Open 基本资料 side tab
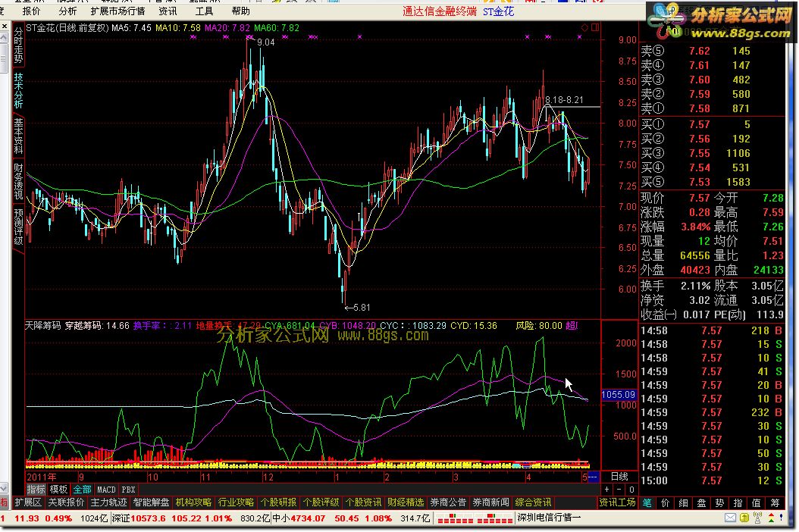Image resolution: width=799 pixels, height=532 pixels. pyautogui.click(x=18, y=136)
